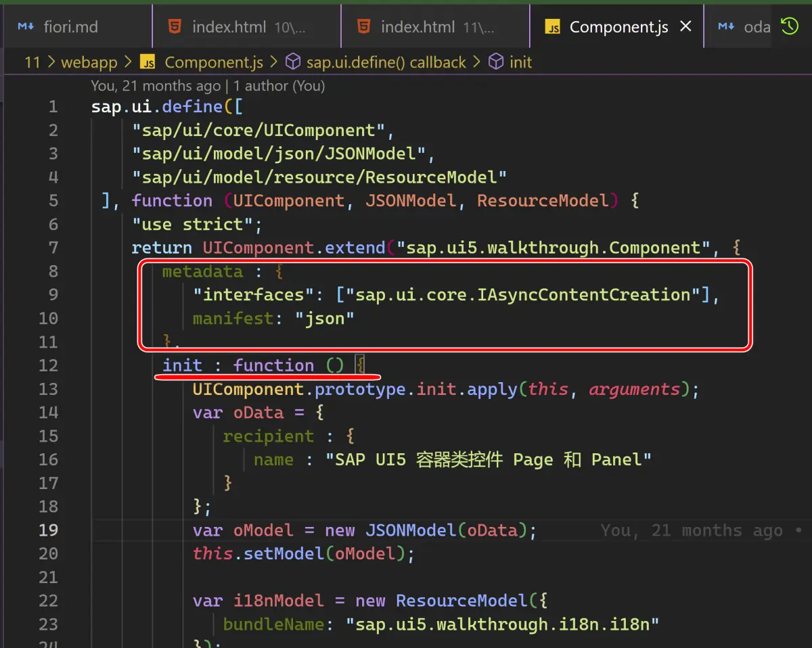Click HTML5 icon on index.html 10 tab
Viewport: 812px width, 648px height.
[175, 27]
